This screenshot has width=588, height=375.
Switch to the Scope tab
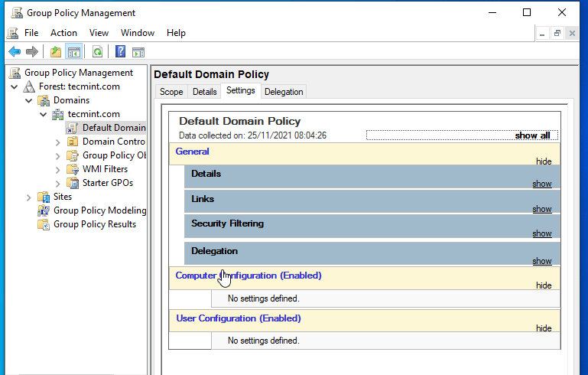[x=171, y=92]
